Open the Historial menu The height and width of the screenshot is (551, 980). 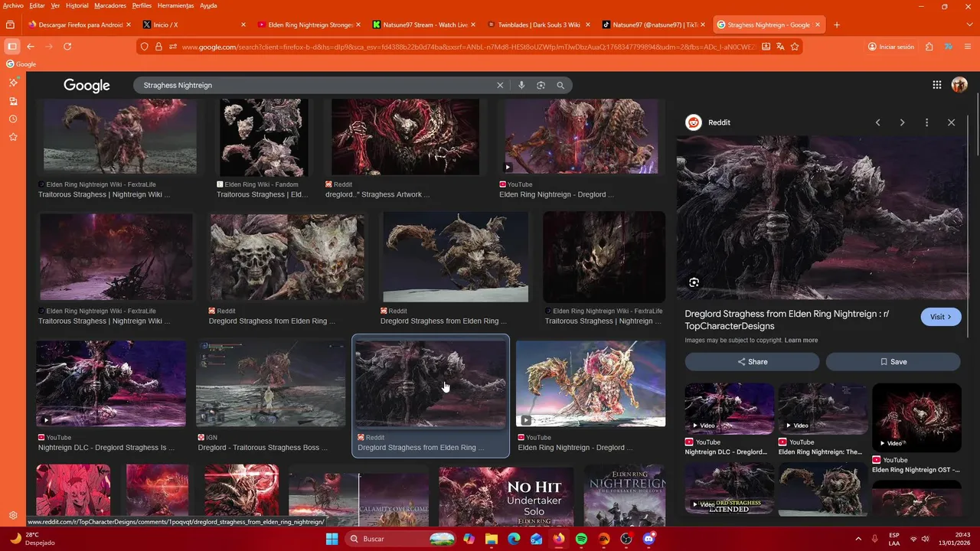coord(77,5)
